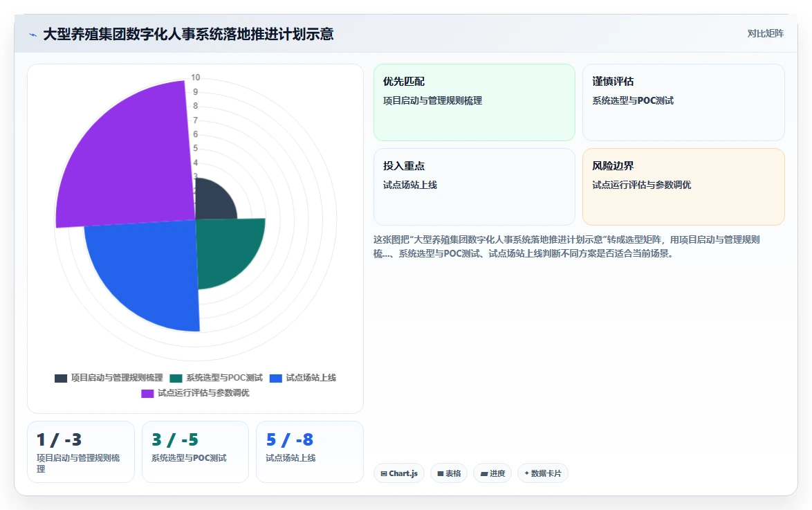Click the 数据卡片 tag chip
Image resolution: width=812 pixels, height=510 pixels.
click(x=543, y=473)
